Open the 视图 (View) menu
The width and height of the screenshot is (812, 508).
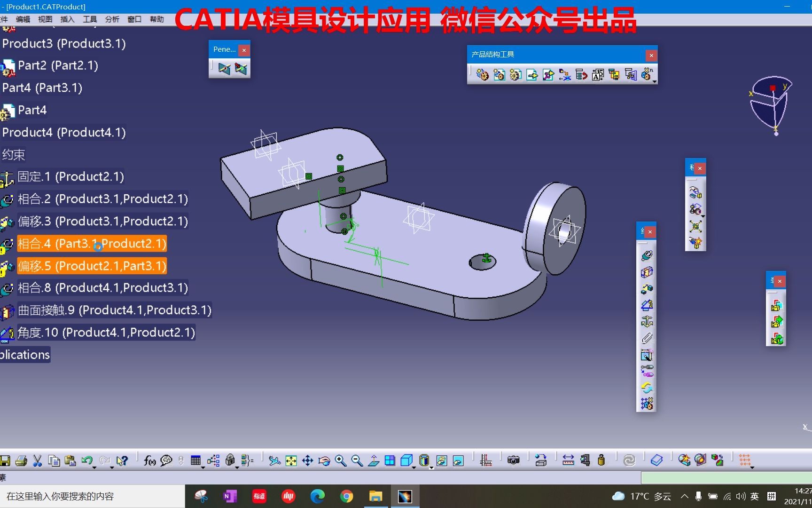[45, 19]
